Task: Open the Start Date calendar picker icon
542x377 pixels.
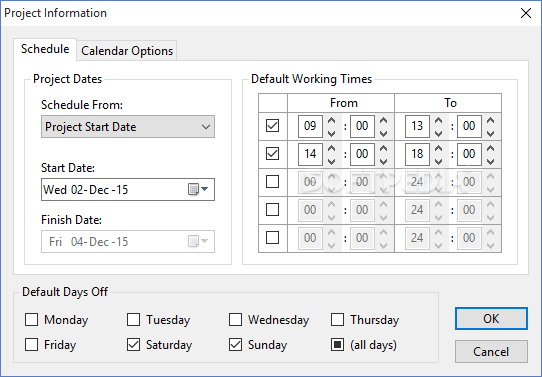Action: (193, 189)
